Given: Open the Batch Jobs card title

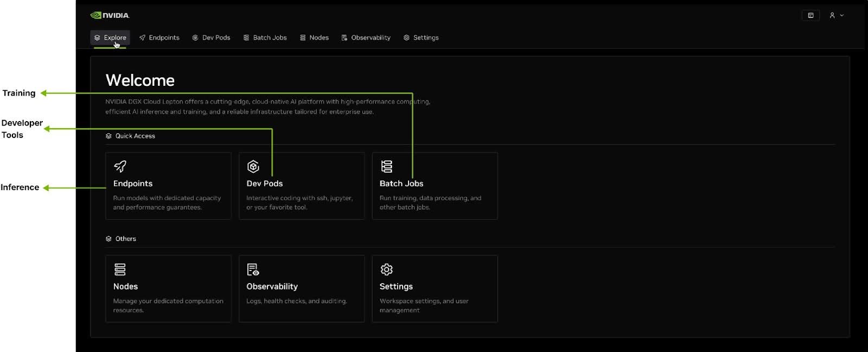Looking at the screenshot, I should click(x=401, y=184).
